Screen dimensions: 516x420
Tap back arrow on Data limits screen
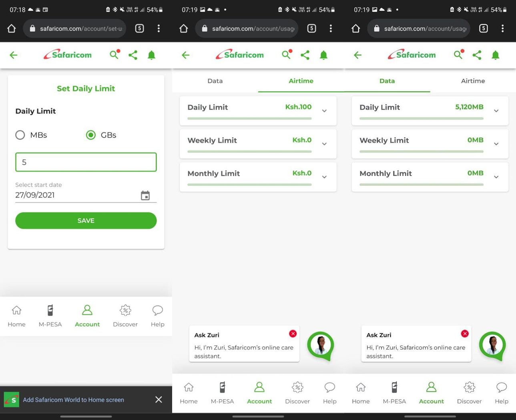click(x=358, y=55)
